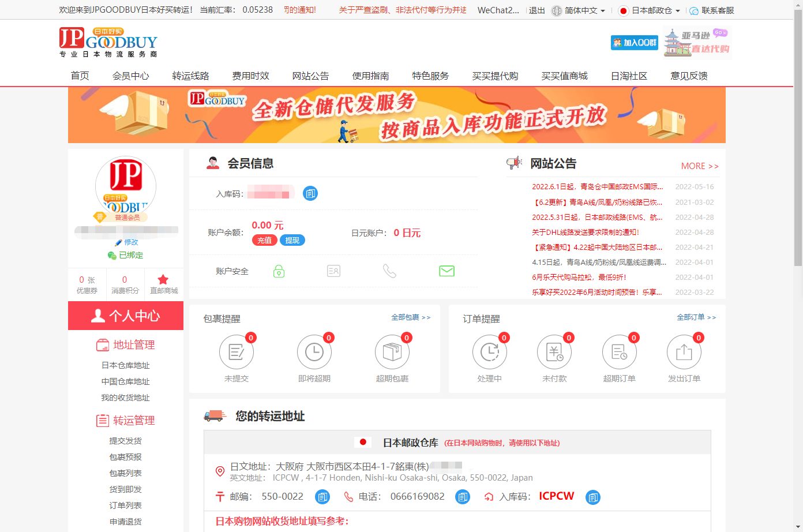Viewport: 803px width, 532px height.
Task: Open 日本仓库地址 in sidebar
Action: pyautogui.click(x=125, y=365)
